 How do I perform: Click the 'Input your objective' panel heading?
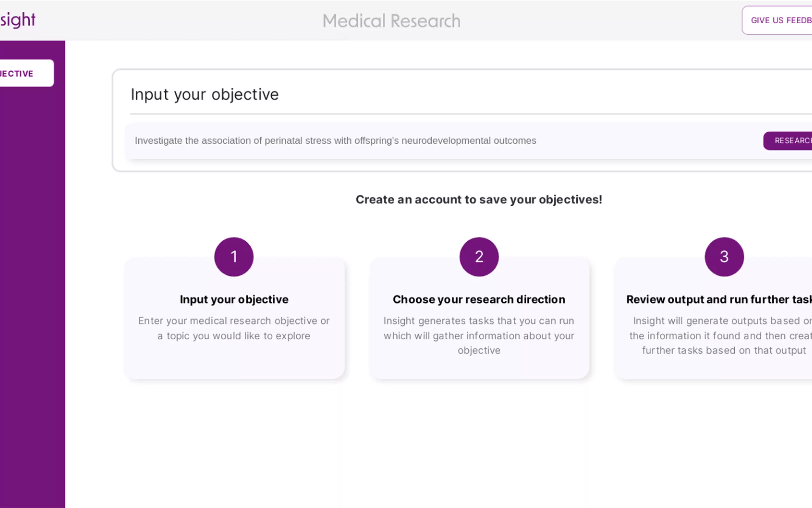pos(204,94)
